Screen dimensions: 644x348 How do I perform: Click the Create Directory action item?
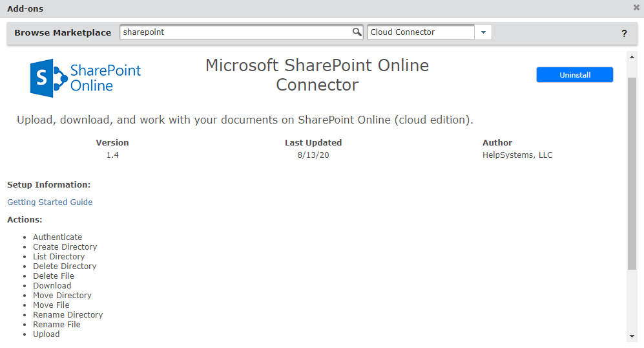(x=65, y=247)
